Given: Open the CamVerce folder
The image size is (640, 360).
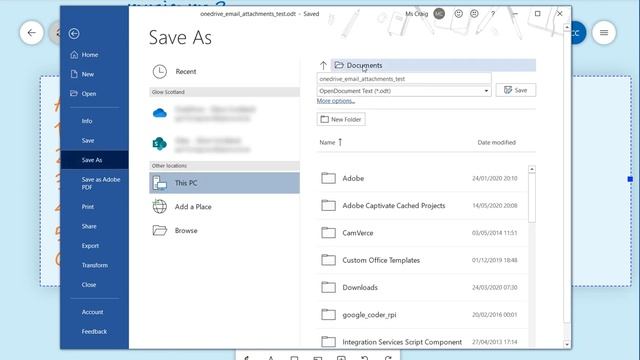Looking at the screenshot, I should [422, 233].
